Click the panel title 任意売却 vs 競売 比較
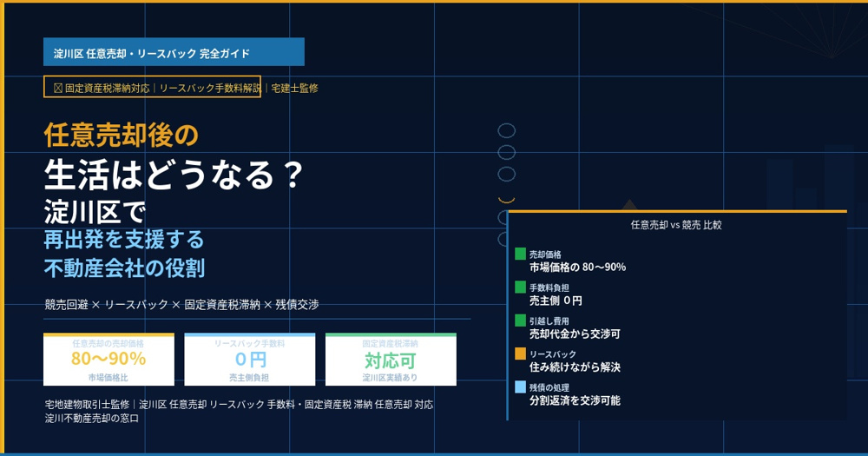Screen dimensions: 868x456 676,225
